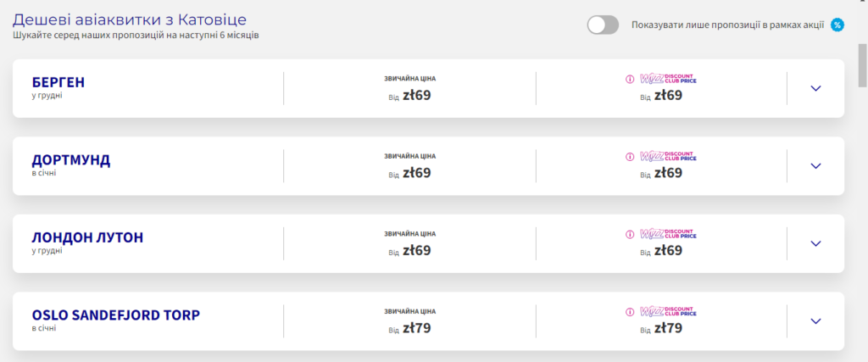The width and height of the screenshot is (868, 362).
Task: Click info icon in Берген row
Action: [x=630, y=79]
